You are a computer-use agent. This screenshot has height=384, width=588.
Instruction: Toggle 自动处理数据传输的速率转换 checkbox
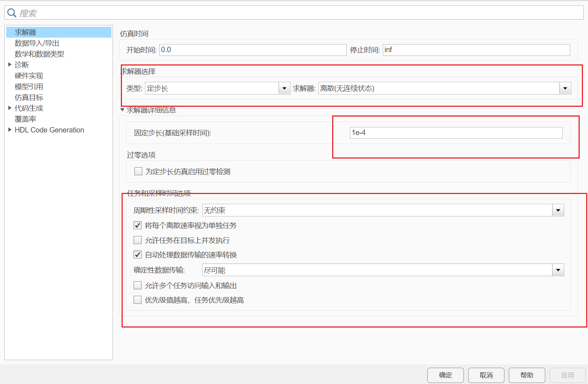138,254
